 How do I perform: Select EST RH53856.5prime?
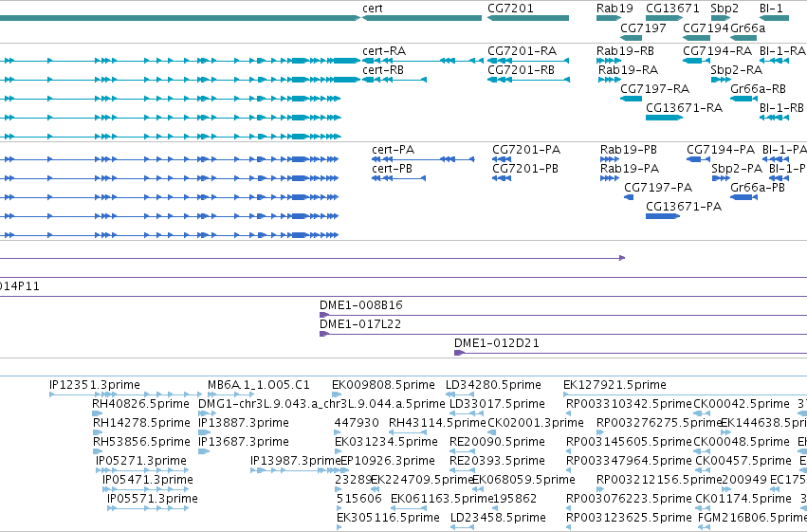pos(98,451)
